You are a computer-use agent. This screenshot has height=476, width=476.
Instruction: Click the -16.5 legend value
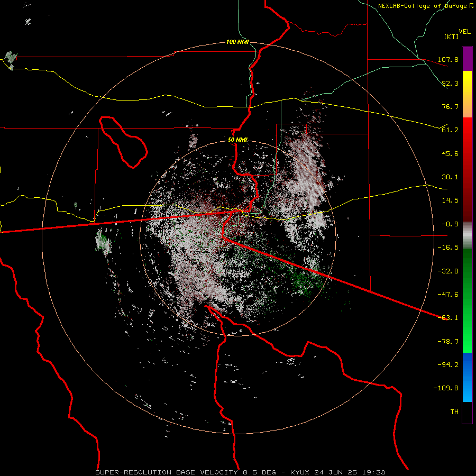(448, 248)
